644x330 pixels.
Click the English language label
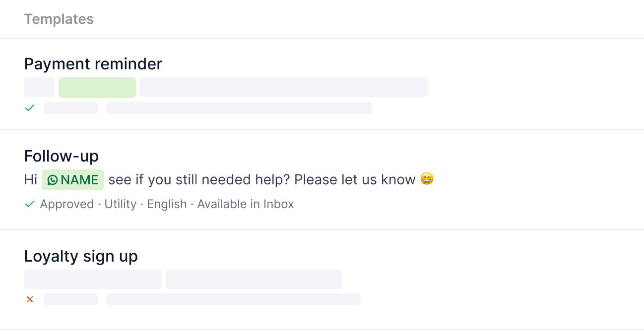coord(167,204)
